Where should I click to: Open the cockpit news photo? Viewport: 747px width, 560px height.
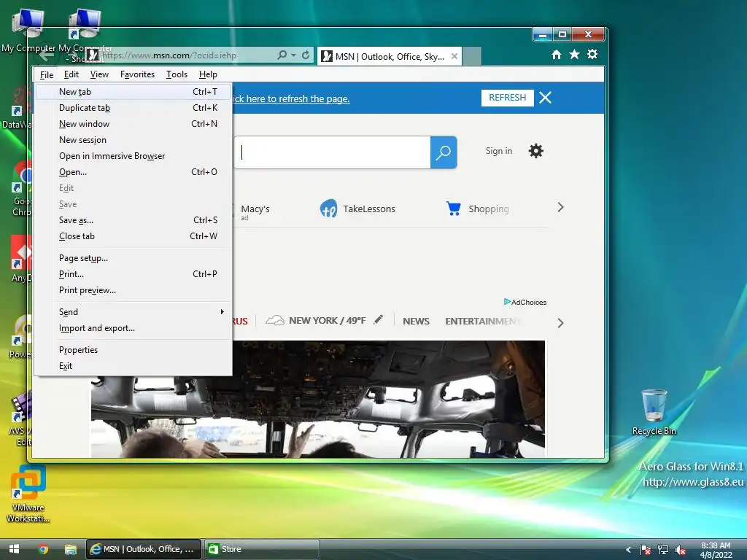pos(318,399)
